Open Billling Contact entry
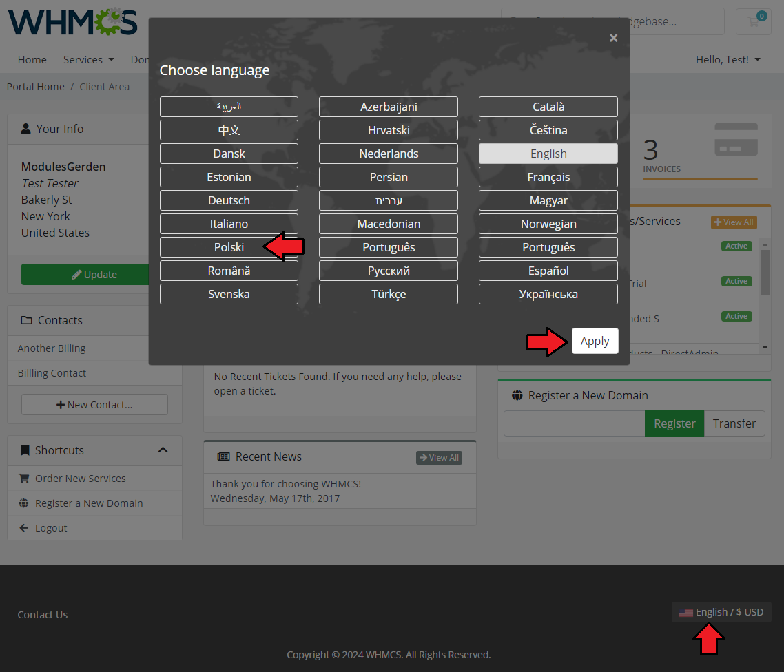The width and height of the screenshot is (784, 672). tap(52, 373)
